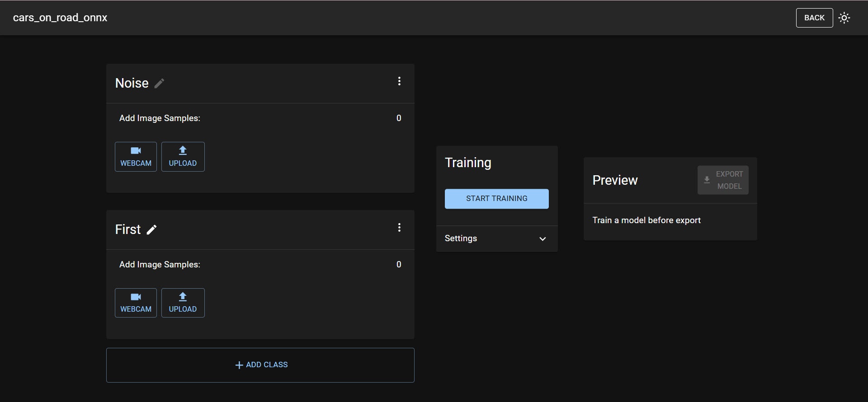This screenshot has width=868, height=402.
Task: Toggle the light/dark theme sun icon
Action: (x=844, y=18)
